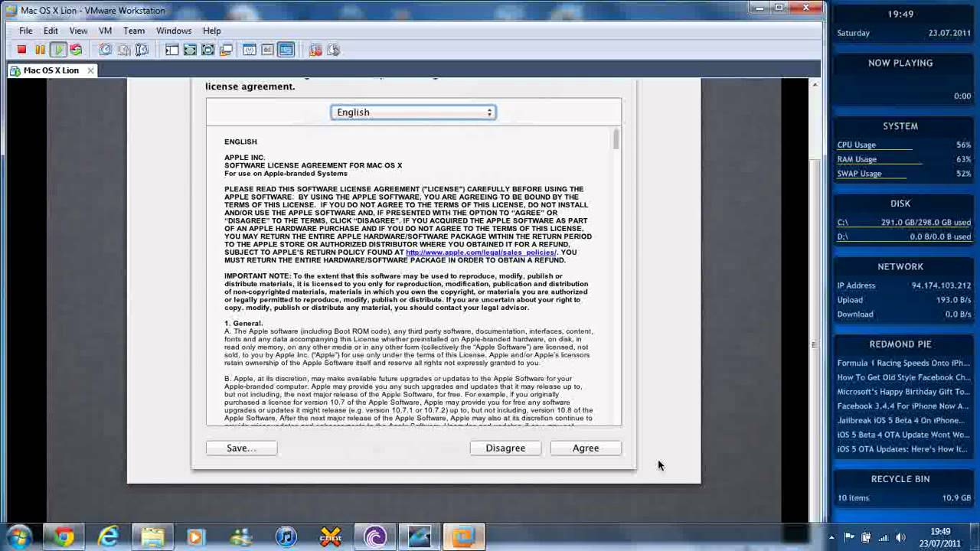Show the summary view icon

[x=250, y=50]
